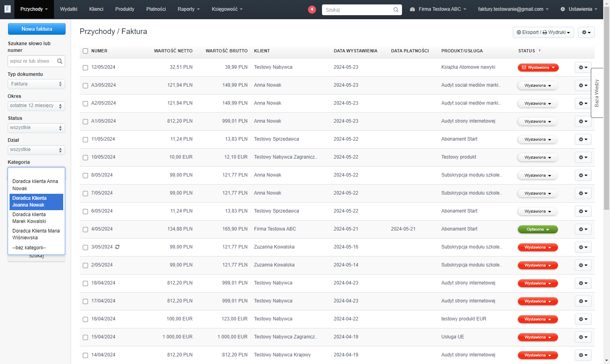Check the box for invoice 12/05/2024

click(85, 68)
